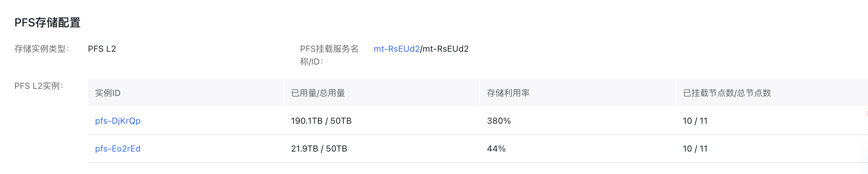
Task: Click the 44% storage utilization value
Action: 496,149
